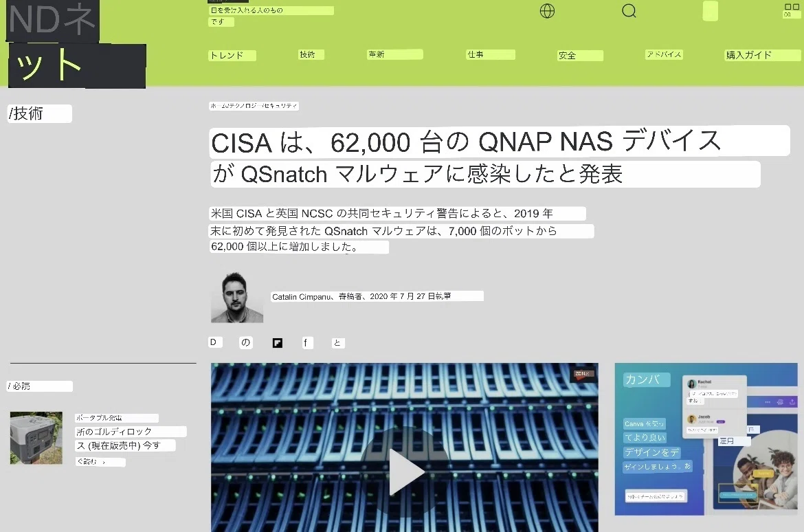Click the /必読 sidebar heading

pyautogui.click(x=40, y=386)
